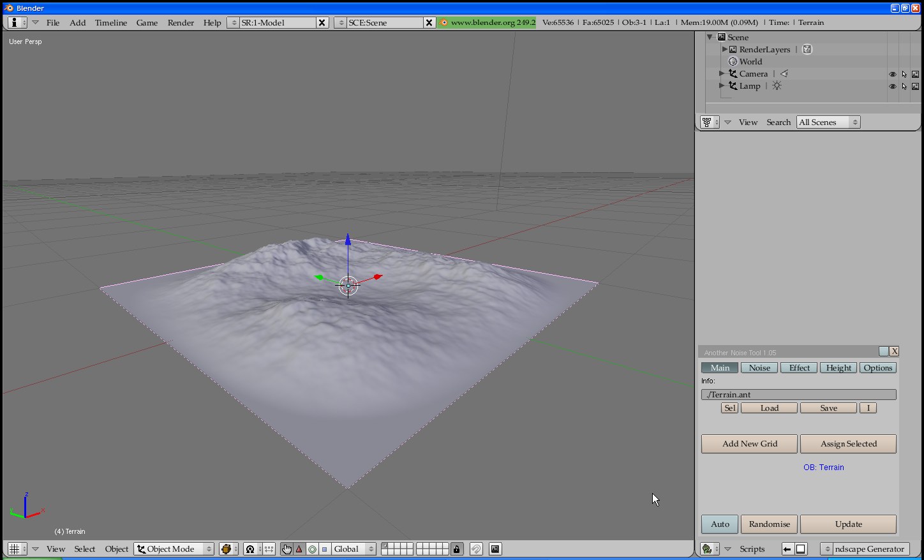Open the Render menu
The image size is (924, 560).
(181, 22)
